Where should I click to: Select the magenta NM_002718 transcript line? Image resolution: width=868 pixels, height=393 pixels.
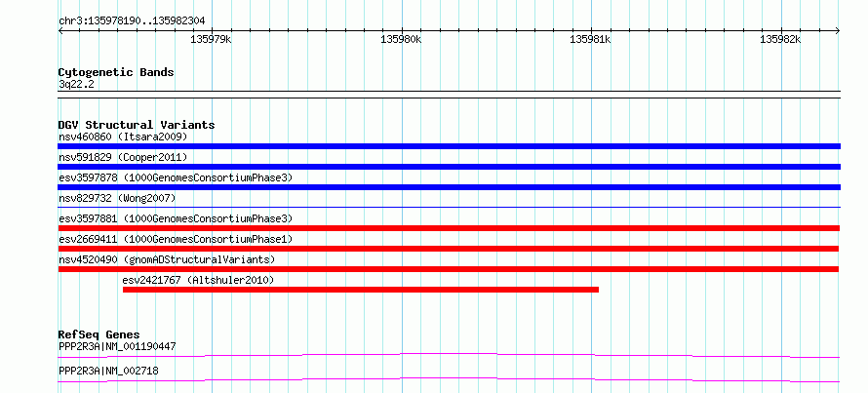449,379
